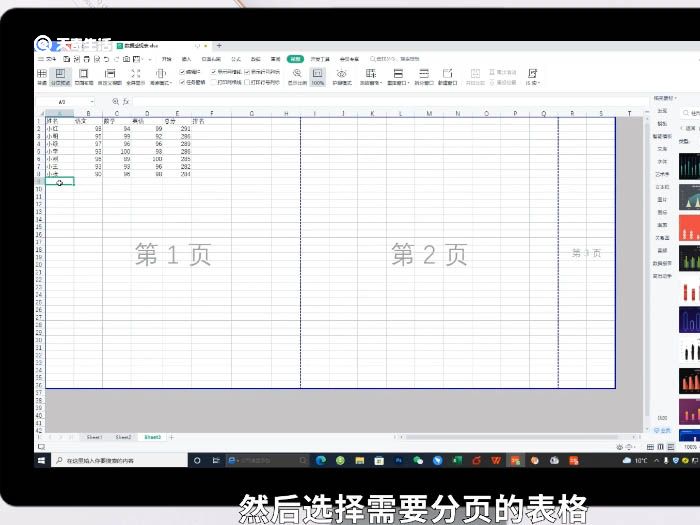Open the Name Box dropdown arrow
This screenshot has width=700, height=525.
coord(92,102)
